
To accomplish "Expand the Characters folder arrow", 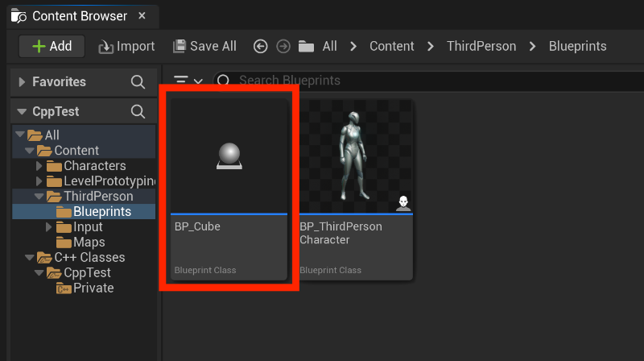I will (39, 166).
